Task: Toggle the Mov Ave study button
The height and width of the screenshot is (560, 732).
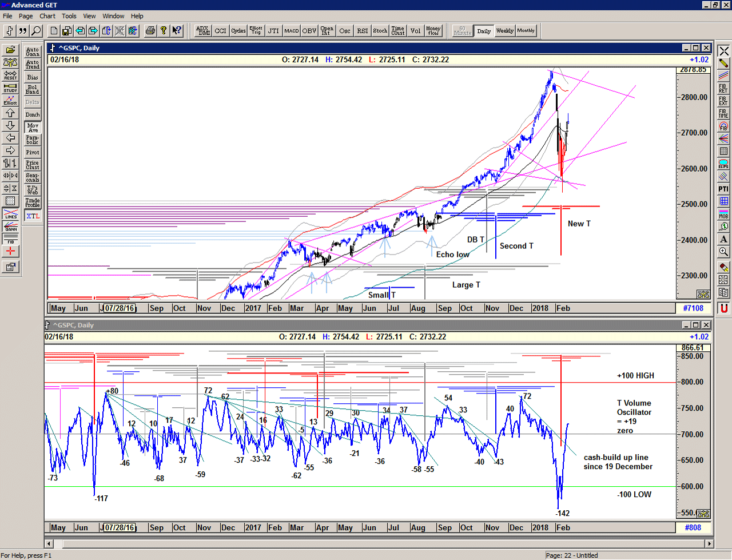Action: pos(33,128)
